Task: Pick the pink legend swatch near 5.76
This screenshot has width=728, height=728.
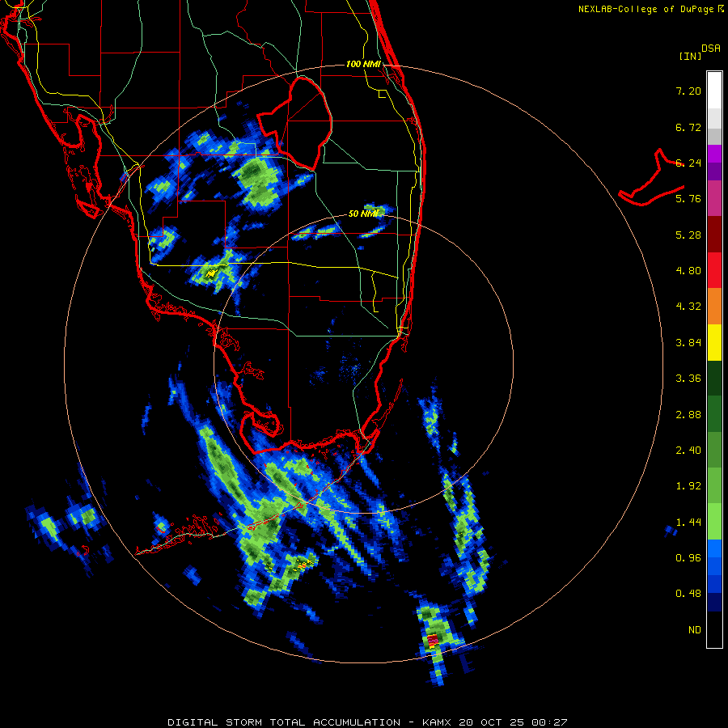Action: pos(714,198)
